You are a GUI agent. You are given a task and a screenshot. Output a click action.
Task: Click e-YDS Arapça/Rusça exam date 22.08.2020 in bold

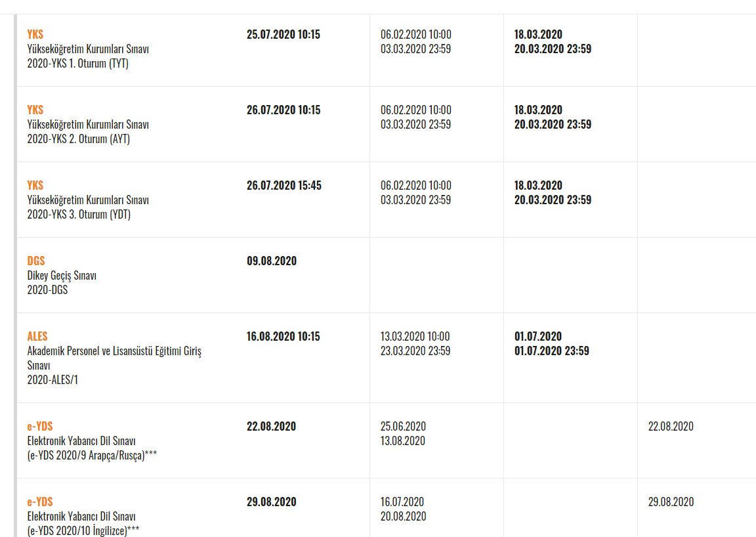(x=272, y=427)
